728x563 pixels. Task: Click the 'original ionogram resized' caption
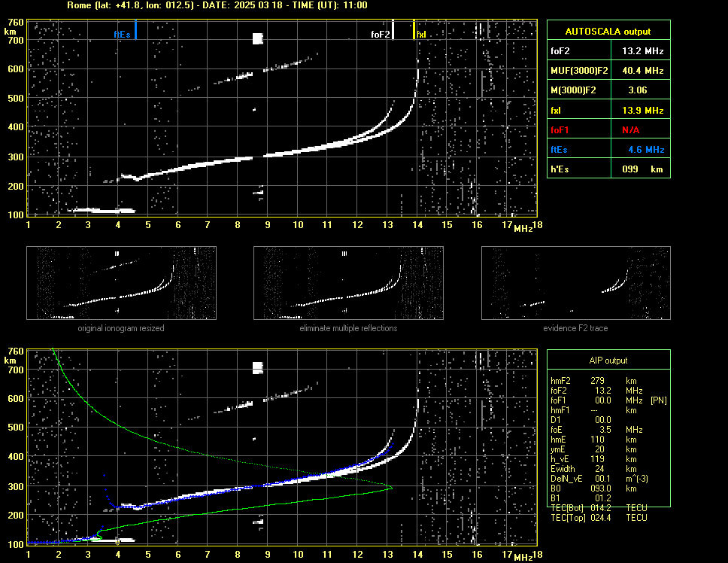(121, 328)
